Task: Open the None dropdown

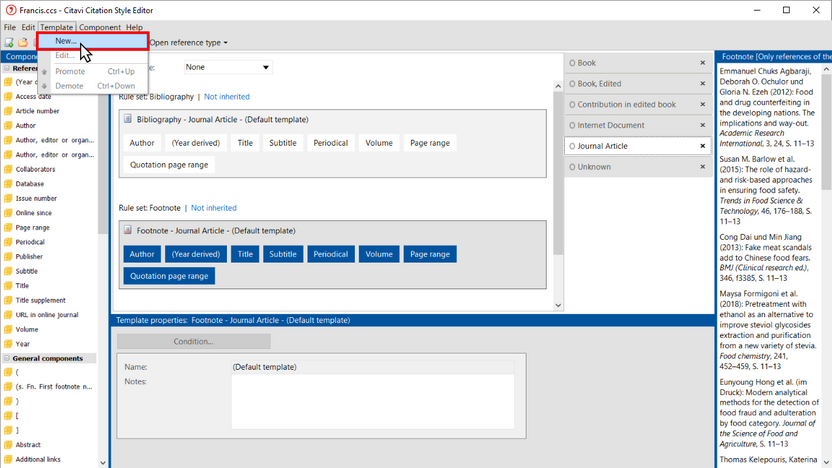Action: (228, 67)
